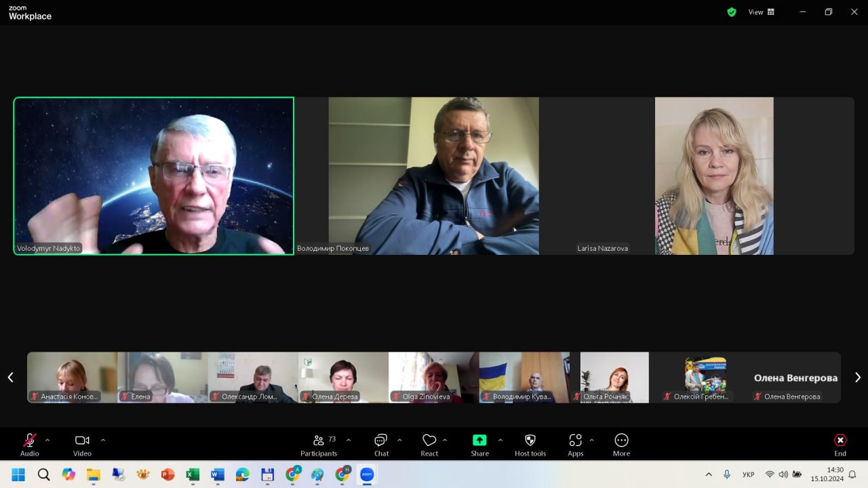
Task: Unmute the microphone with the Audio button
Action: [x=30, y=445]
